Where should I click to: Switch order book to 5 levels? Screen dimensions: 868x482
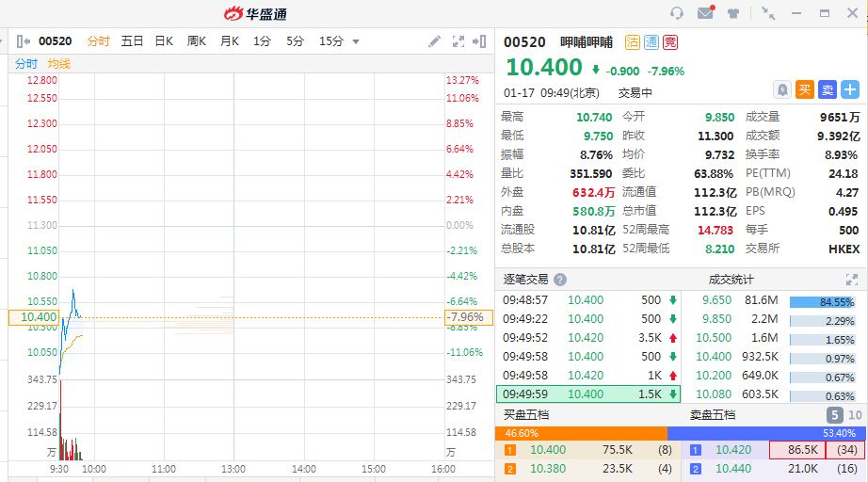point(834,415)
